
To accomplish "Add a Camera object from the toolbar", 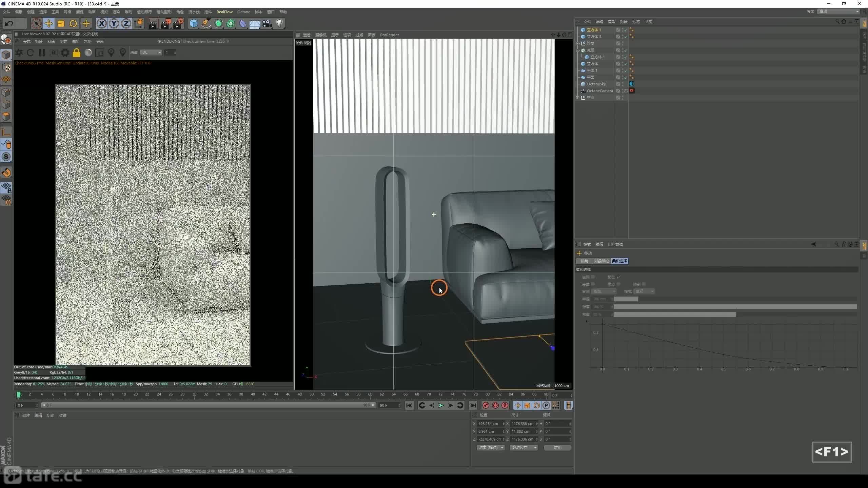I will tap(267, 23).
